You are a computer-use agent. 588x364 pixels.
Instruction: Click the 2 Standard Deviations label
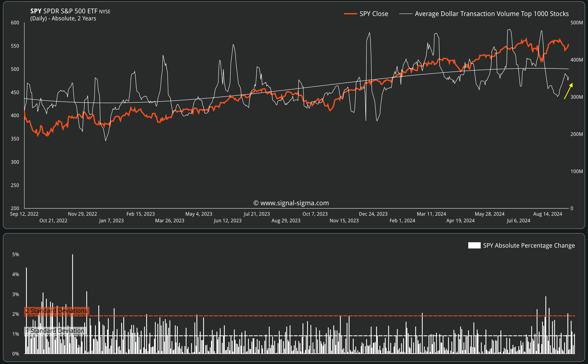point(57,311)
